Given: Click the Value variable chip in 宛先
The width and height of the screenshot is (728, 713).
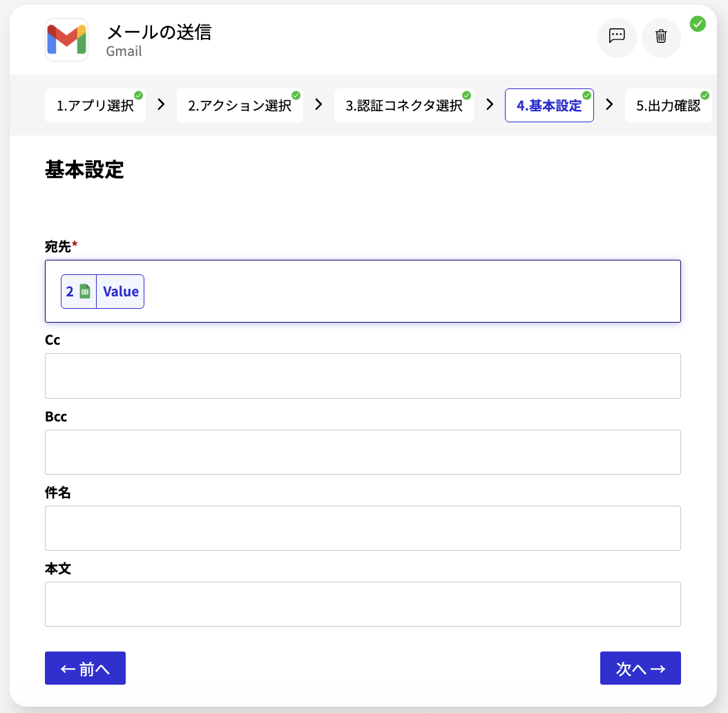Looking at the screenshot, I should tap(103, 292).
